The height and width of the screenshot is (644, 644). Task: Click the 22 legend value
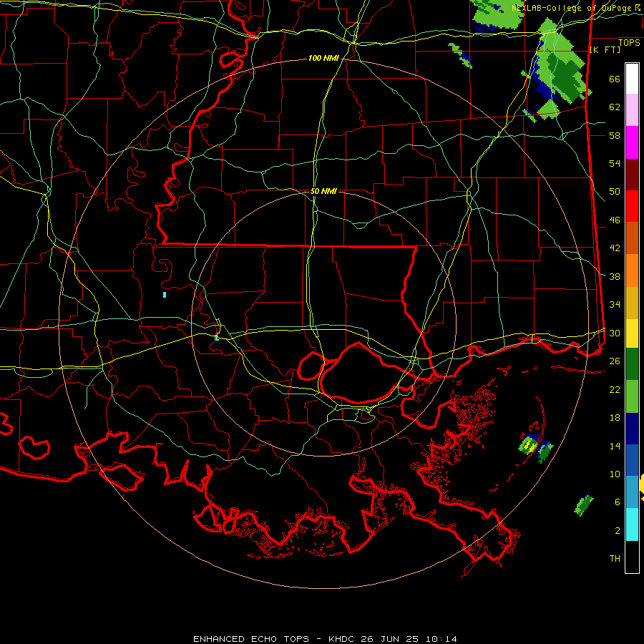[x=615, y=389]
